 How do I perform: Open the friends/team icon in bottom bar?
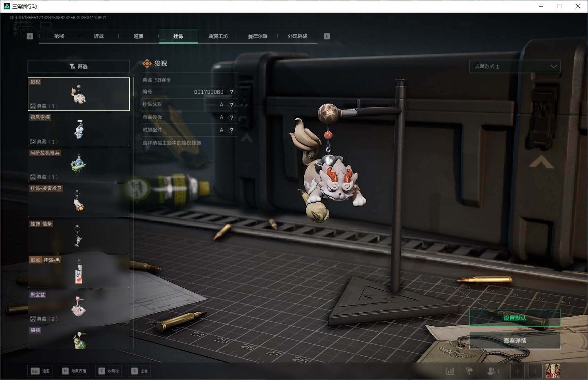coord(493,371)
